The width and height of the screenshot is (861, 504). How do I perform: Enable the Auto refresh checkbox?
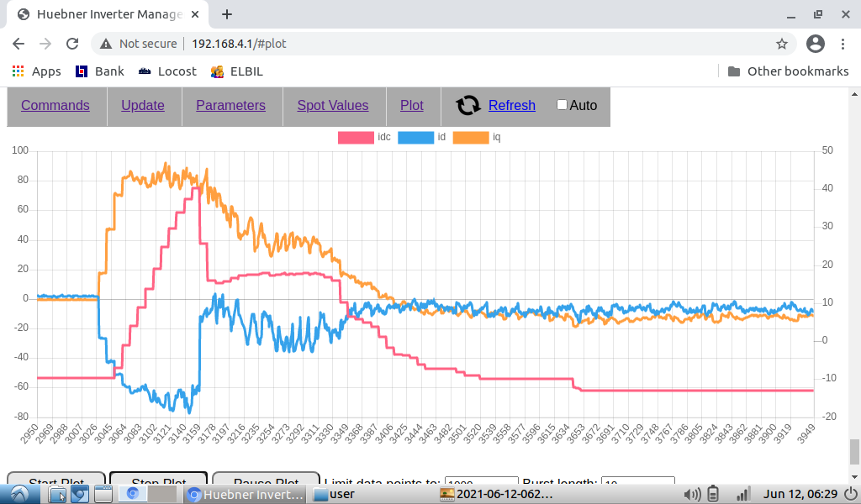point(562,105)
